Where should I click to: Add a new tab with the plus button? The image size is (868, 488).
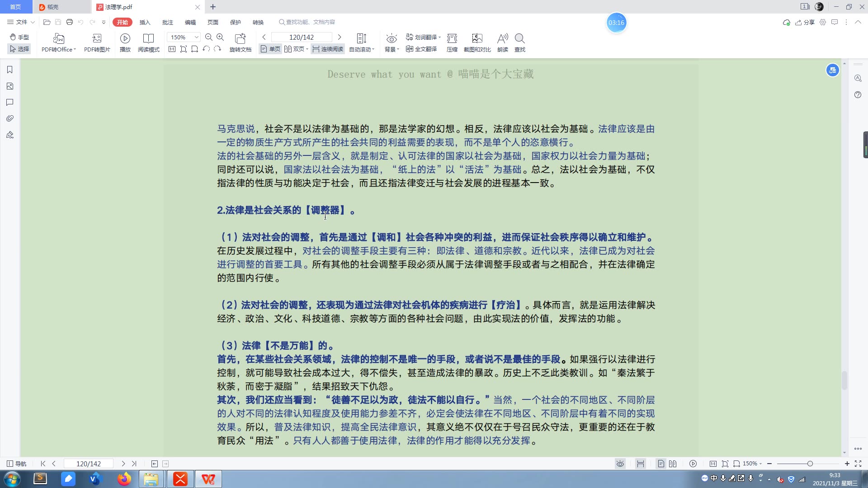(x=213, y=7)
